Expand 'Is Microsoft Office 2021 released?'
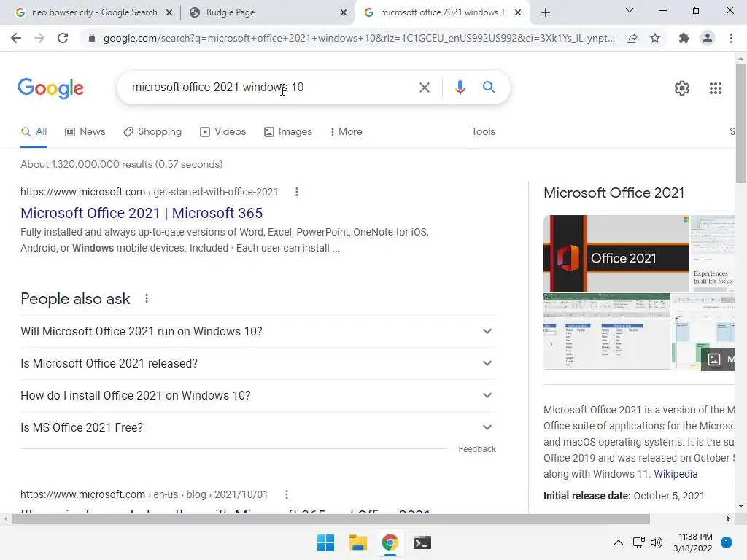747x560 pixels. (258, 363)
